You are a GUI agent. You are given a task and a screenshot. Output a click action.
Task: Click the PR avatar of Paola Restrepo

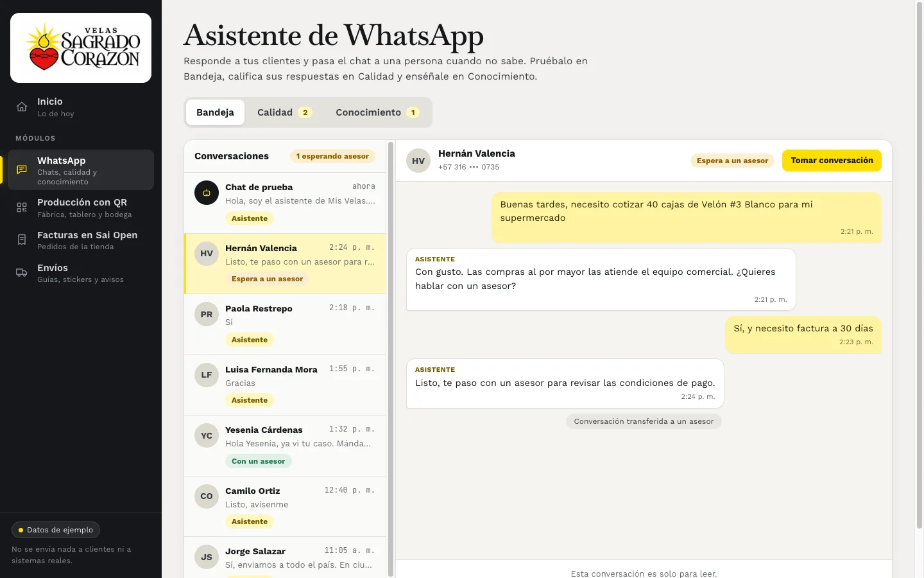coord(207,314)
